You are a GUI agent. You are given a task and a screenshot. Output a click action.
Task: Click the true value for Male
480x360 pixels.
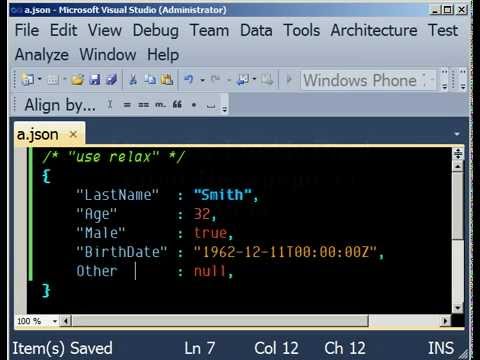pos(210,233)
